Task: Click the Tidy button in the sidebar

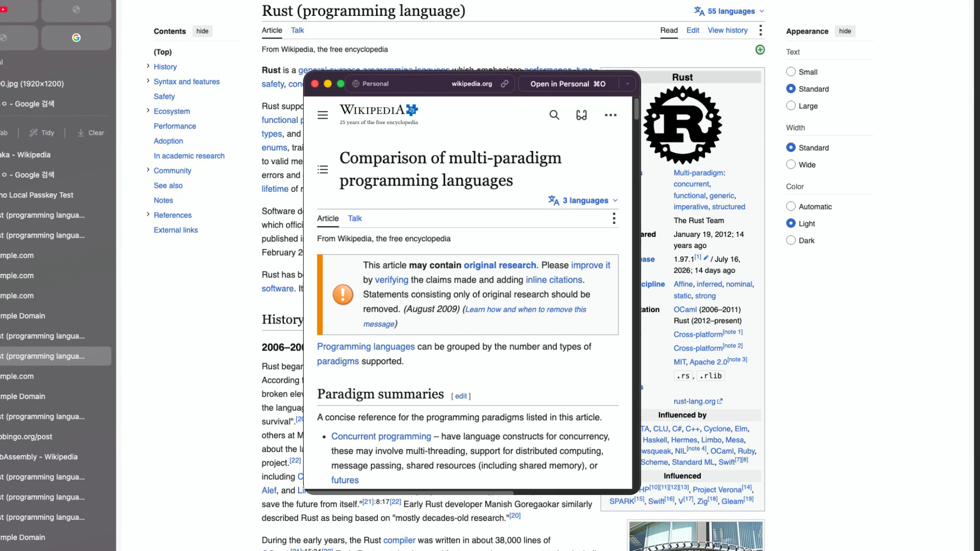Action: tap(41, 133)
